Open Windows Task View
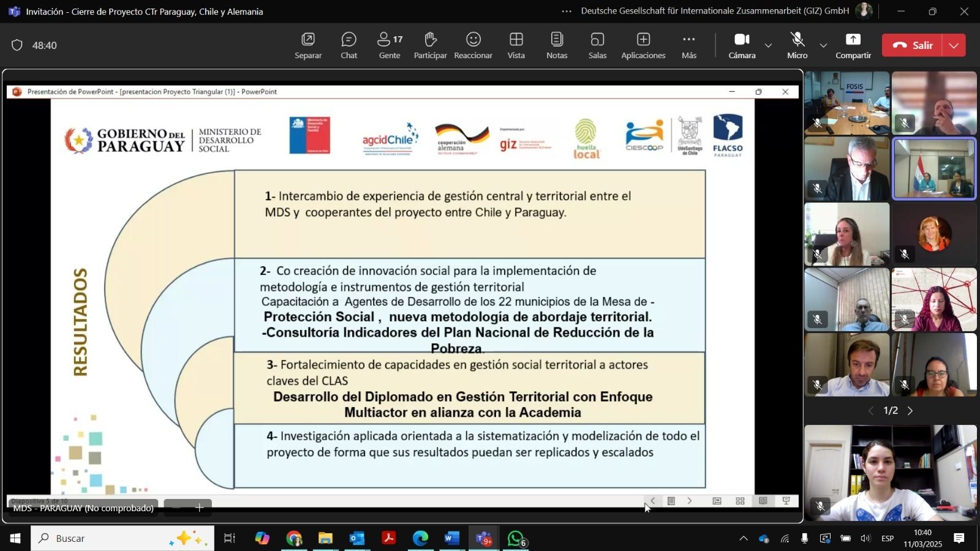 point(230,538)
